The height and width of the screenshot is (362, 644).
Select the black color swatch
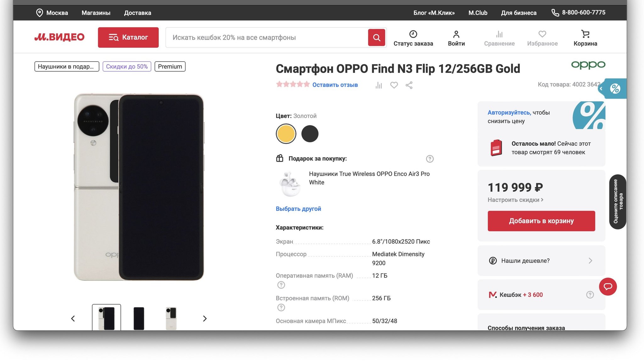tap(310, 134)
